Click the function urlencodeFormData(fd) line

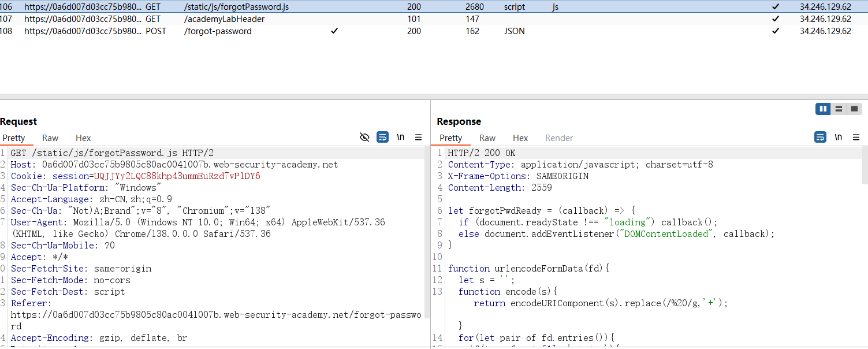coord(529,269)
